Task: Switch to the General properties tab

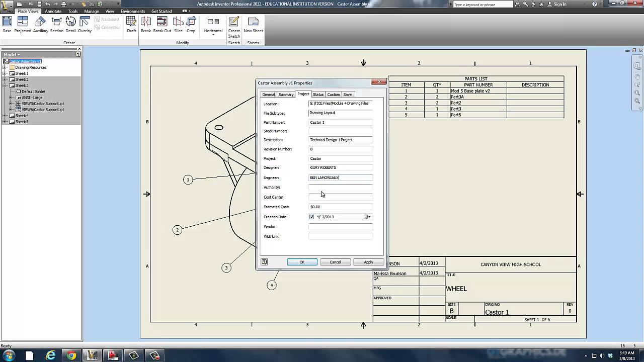Action: pyautogui.click(x=268, y=95)
